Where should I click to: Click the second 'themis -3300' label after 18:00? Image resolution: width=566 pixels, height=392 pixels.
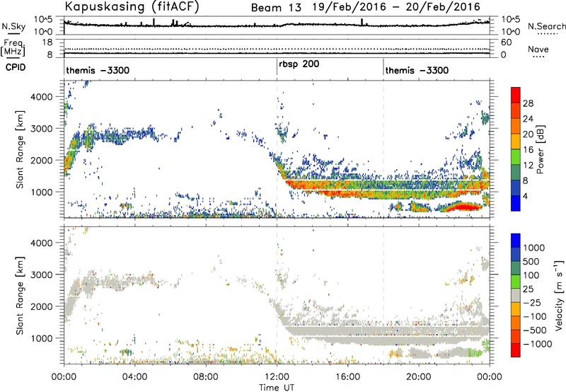coord(417,70)
